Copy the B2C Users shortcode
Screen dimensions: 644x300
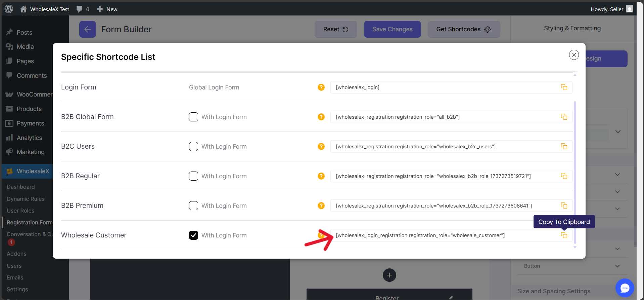click(564, 147)
